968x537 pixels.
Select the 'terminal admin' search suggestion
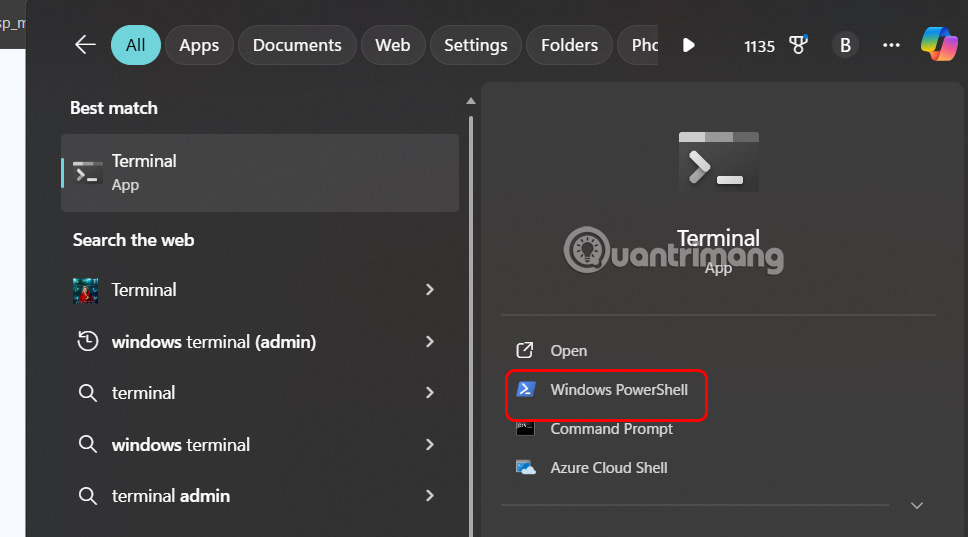tap(171, 496)
